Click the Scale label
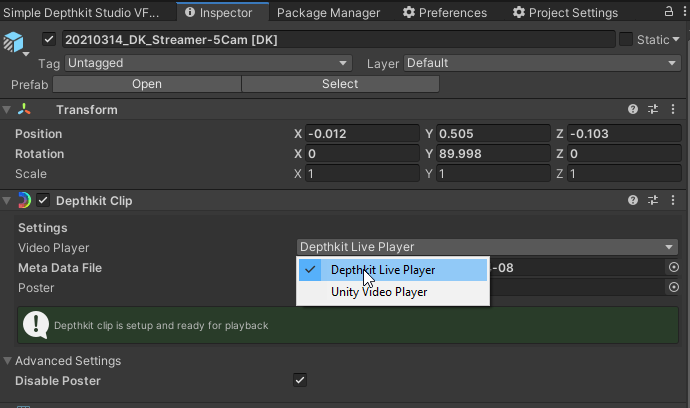690x408 pixels. pos(30,174)
